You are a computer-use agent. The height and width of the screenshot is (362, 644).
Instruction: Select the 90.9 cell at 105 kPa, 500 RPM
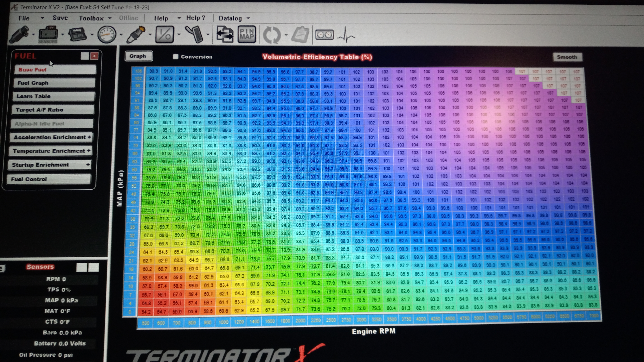pos(153,71)
